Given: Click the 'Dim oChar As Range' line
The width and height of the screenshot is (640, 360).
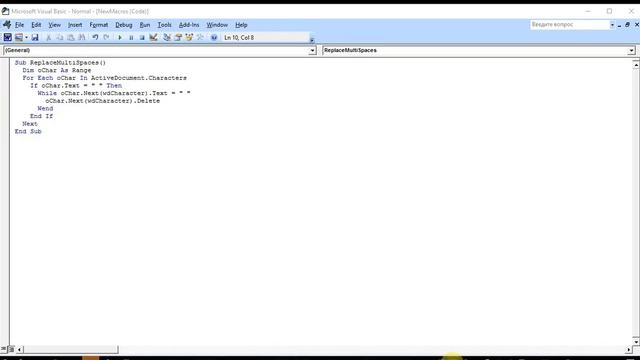Looking at the screenshot, I should click(57, 70).
